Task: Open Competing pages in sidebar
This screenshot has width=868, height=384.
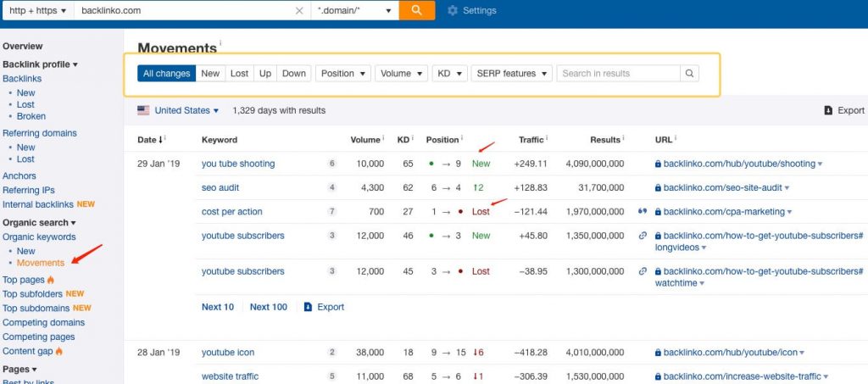Action: 38,337
